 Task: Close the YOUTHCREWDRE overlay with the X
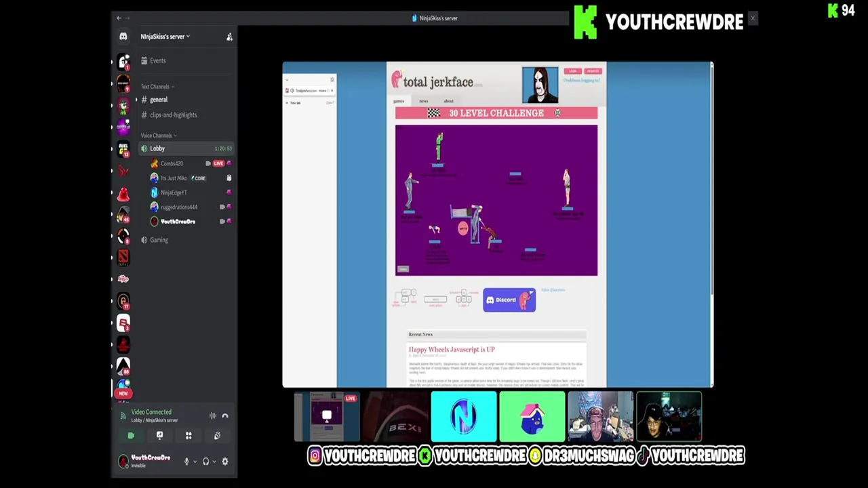click(753, 18)
